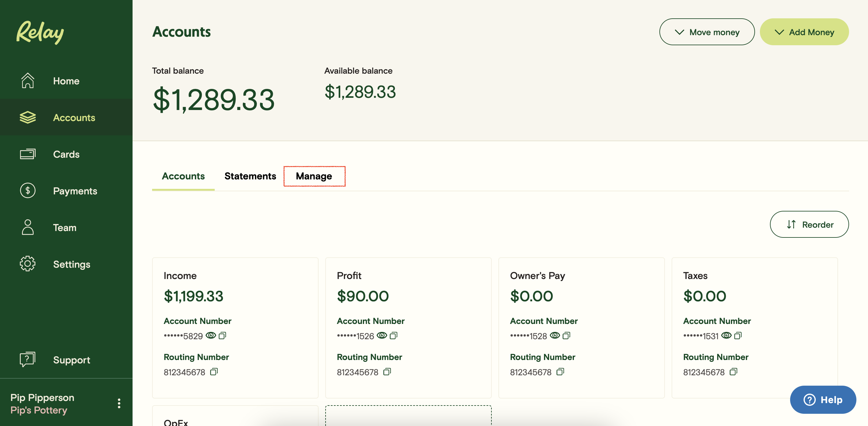This screenshot has height=426, width=868.
Task: Show Owner's Pay account number via eye icon
Action: click(x=555, y=336)
